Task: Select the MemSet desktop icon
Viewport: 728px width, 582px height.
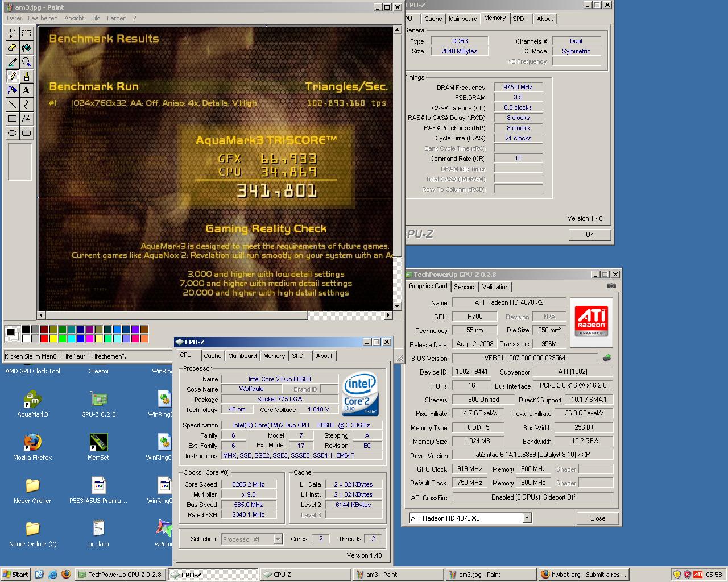Action: pos(98,447)
